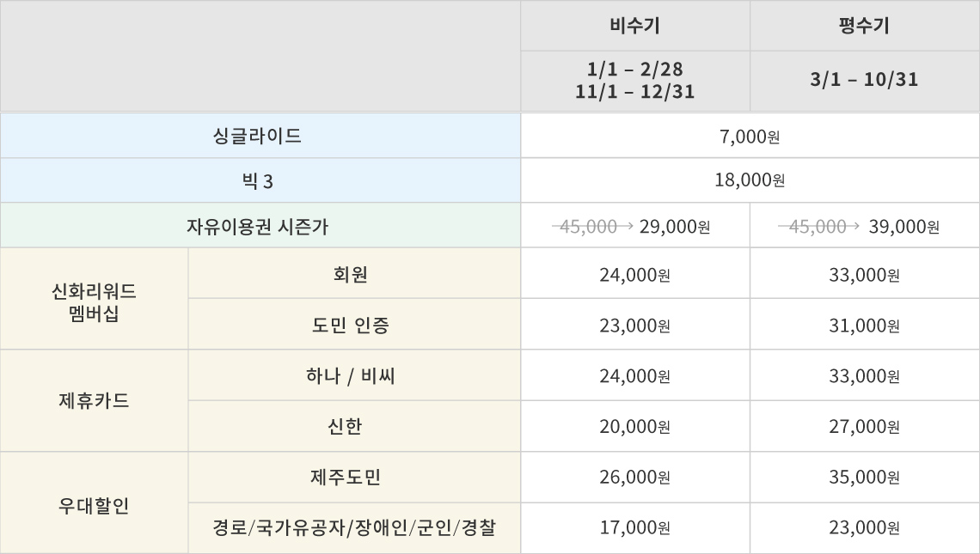Image resolution: width=980 pixels, height=554 pixels.
Task: Click the 비수기 column header
Action: coord(634,26)
